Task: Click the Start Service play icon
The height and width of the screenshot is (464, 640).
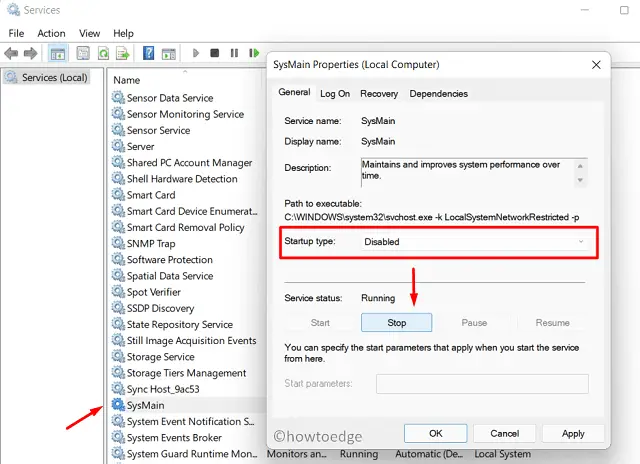Action: pyautogui.click(x=196, y=53)
